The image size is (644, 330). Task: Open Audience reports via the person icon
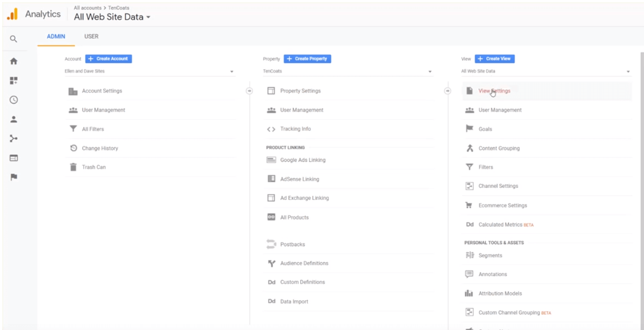pyautogui.click(x=14, y=119)
